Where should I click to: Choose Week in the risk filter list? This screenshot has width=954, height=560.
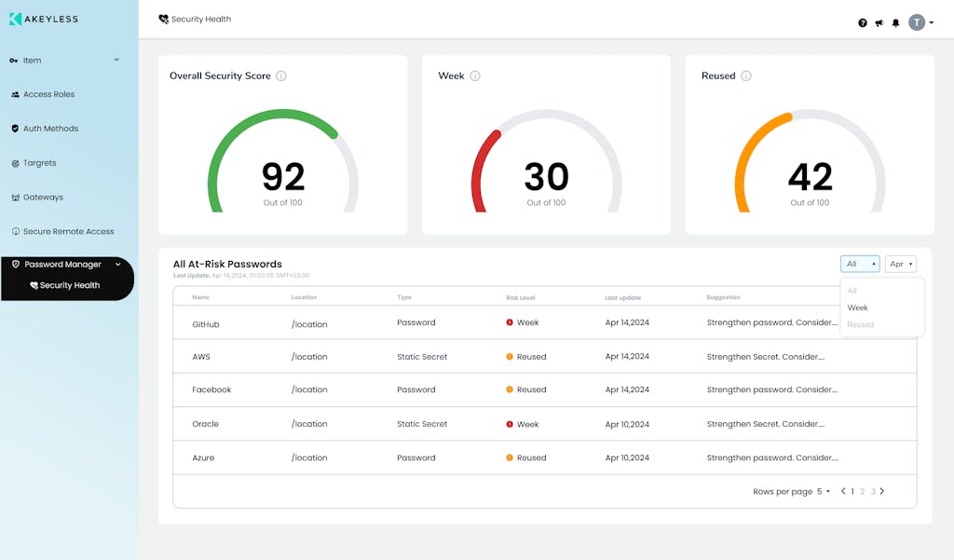(858, 307)
